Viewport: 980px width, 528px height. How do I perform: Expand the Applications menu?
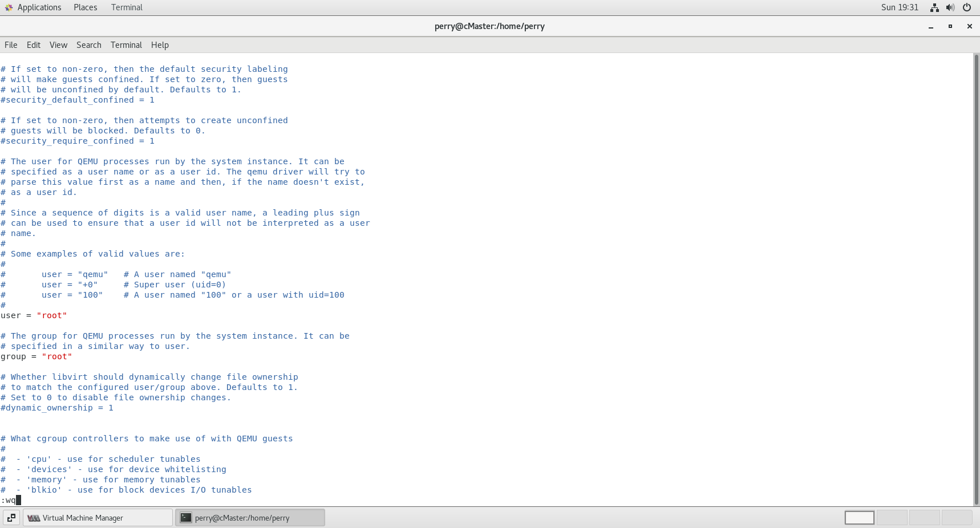pos(39,7)
